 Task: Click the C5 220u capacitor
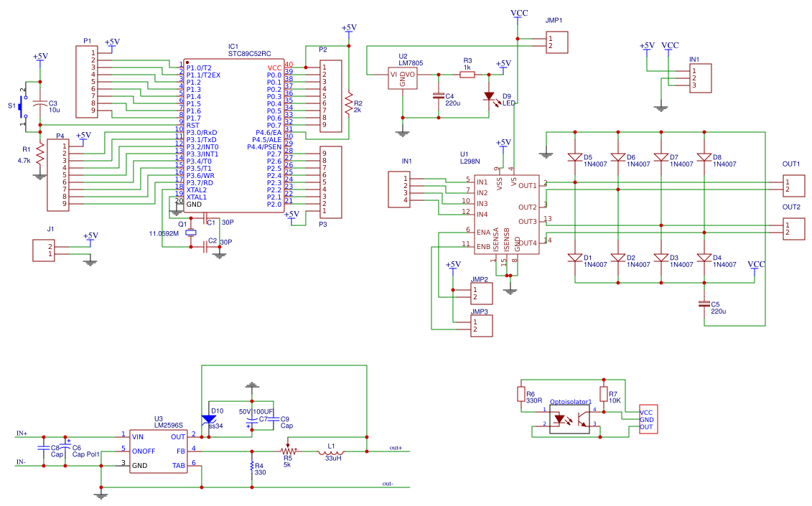tap(704, 304)
